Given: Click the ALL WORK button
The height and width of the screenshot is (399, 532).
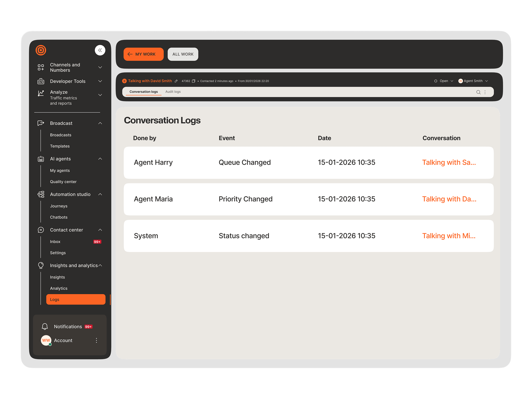Looking at the screenshot, I should [x=183, y=54].
